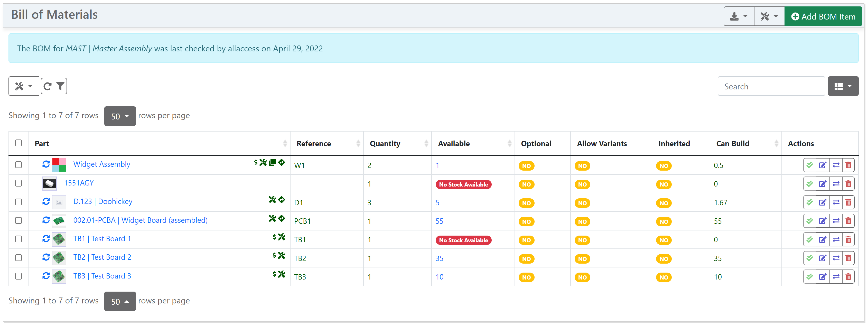Click substitutes arrows icon for D.123 Doohickey
Screen dimensions: 868x325
[x=836, y=202]
